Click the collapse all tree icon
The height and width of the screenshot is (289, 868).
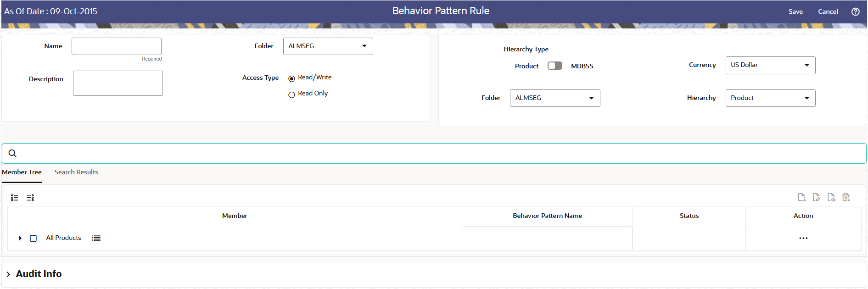pyautogui.click(x=30, y=198)
